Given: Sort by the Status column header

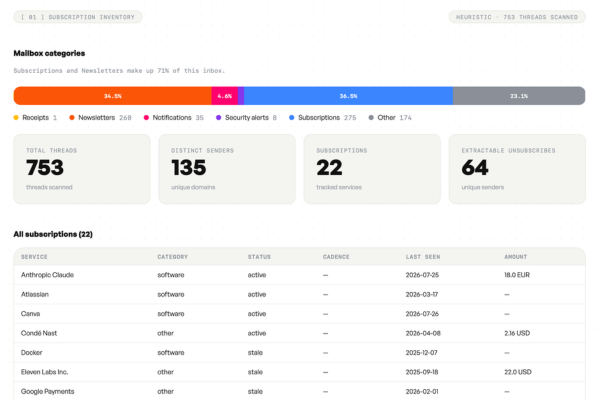Looking at the screenshot, I should tap(259, 257).
